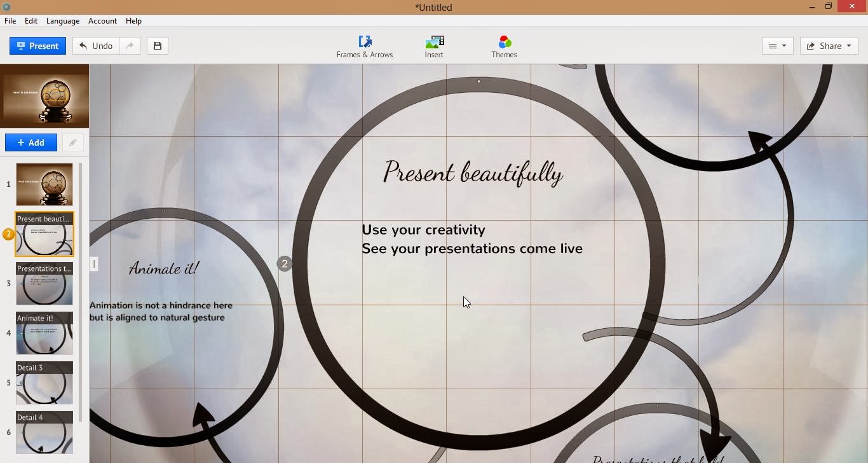The image size is (868, 463).
Task: Click the 'Present beautifully' title text
Action: point(473,173)
